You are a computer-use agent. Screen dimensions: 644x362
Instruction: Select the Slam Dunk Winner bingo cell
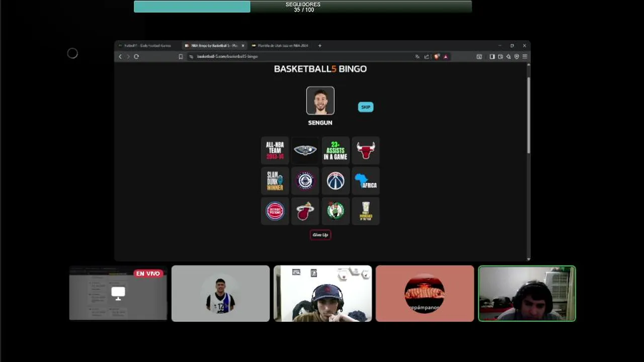(x=275, y=180)
